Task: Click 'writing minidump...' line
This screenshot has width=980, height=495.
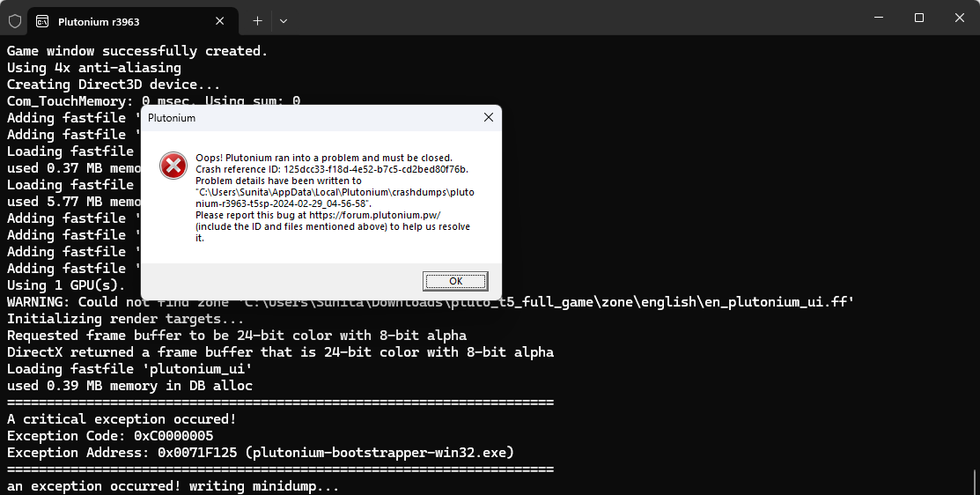Action: pyautogui.click(x=173, y=486)
